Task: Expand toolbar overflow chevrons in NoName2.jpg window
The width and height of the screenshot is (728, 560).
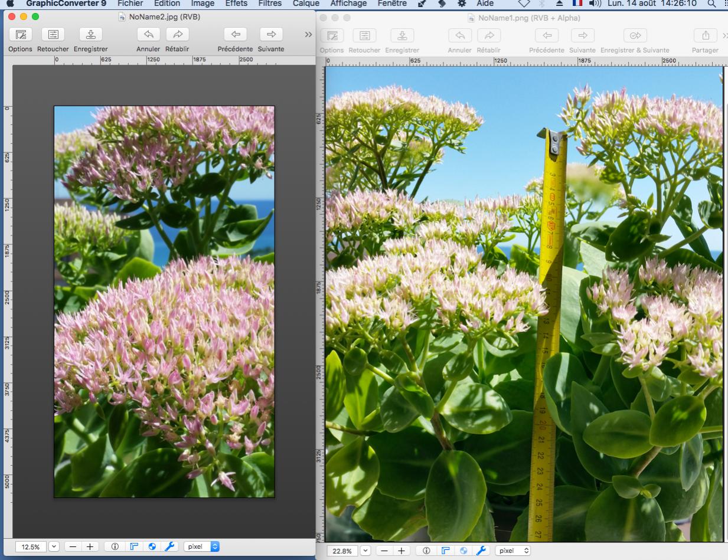Action: click(308, 35)
